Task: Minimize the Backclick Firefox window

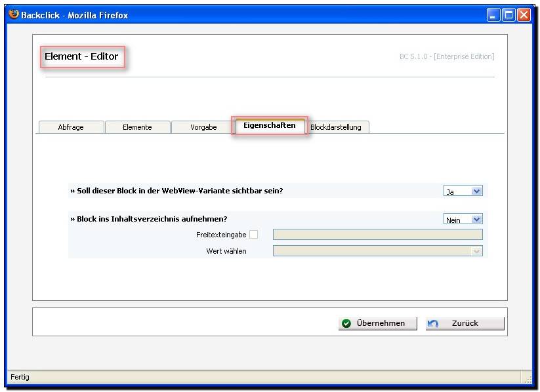Action: point(493,15)
